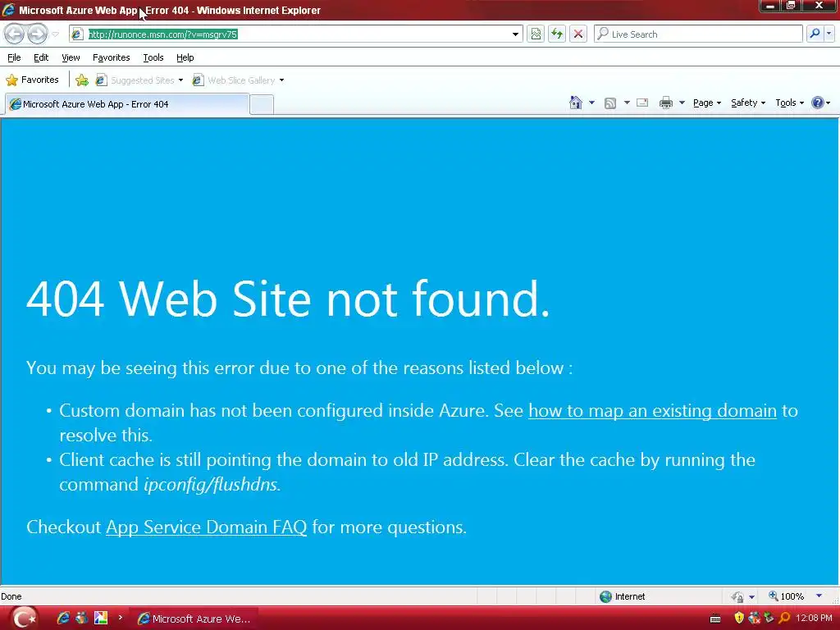Viewport: 840px width, 630px height.
Task: Click the browser Back arrow button
Action: pyautogui.click(x=15, y=34)
